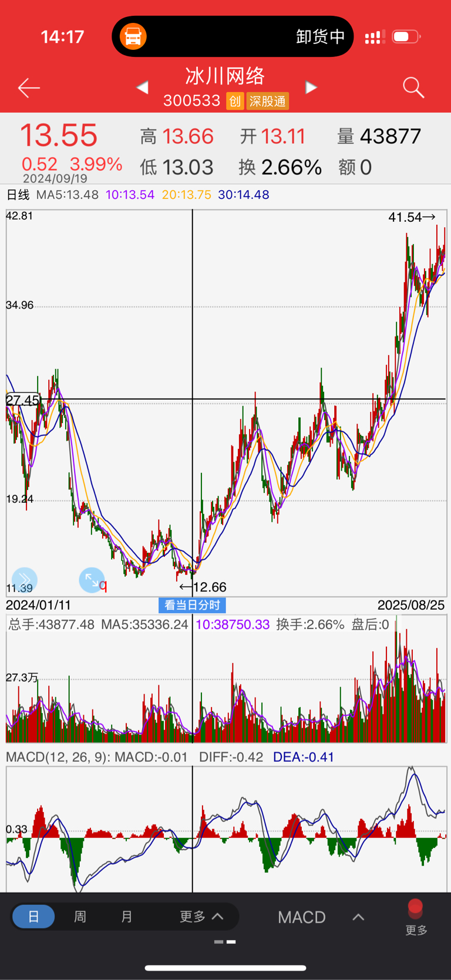Tap the stock name 冰川网络
Screen dimensions: 451x980
click(225, 76)
